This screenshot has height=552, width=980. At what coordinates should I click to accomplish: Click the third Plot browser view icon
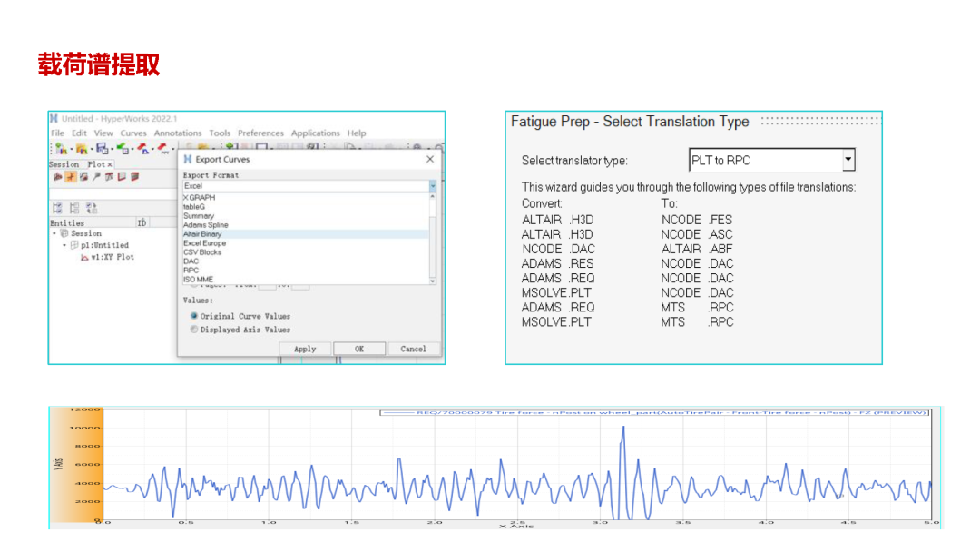(x=83, y=177)
